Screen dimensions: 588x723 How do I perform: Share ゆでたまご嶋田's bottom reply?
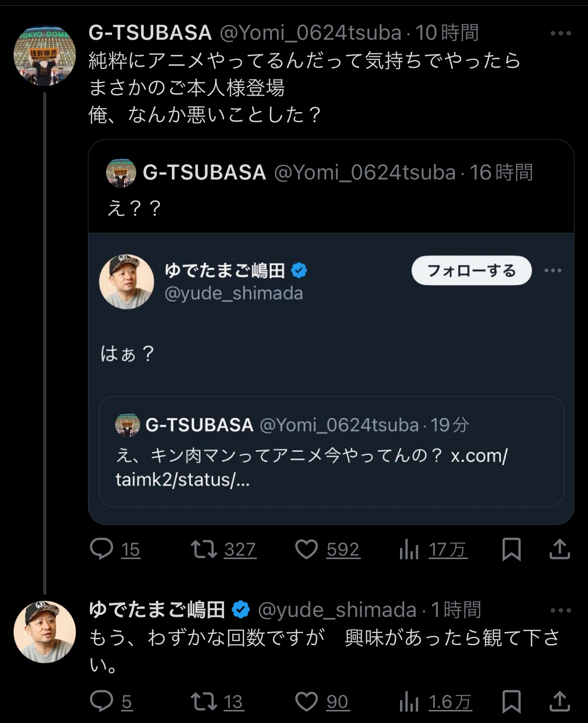[559, 701]
